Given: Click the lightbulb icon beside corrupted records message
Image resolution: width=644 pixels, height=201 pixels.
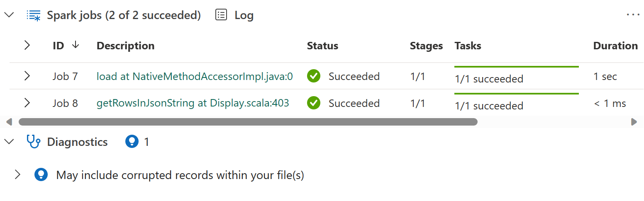Looking at the screenshot, I should [x=41, y=175].
